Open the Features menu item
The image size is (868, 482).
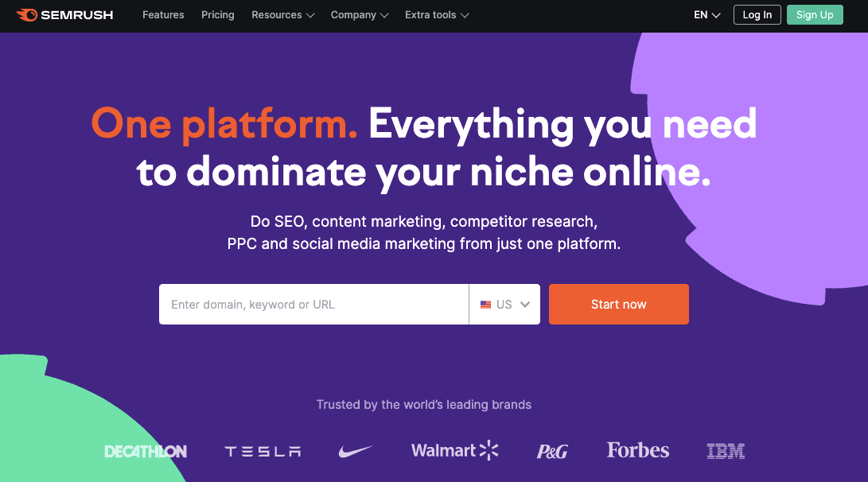(x=163, y=14)
